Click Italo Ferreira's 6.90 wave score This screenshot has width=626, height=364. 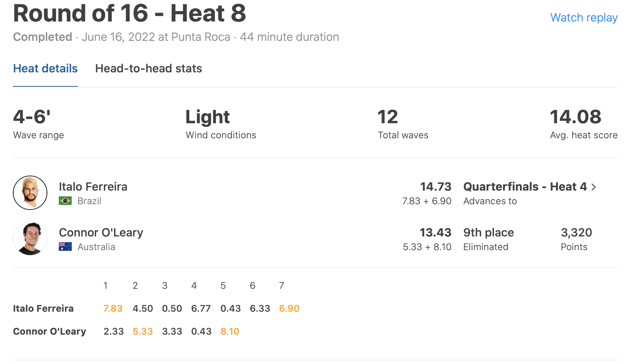tap(289, 308)
